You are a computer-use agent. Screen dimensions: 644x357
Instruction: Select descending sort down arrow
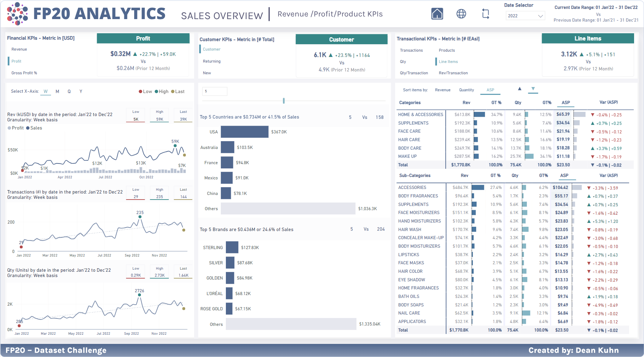pos(533,89)
